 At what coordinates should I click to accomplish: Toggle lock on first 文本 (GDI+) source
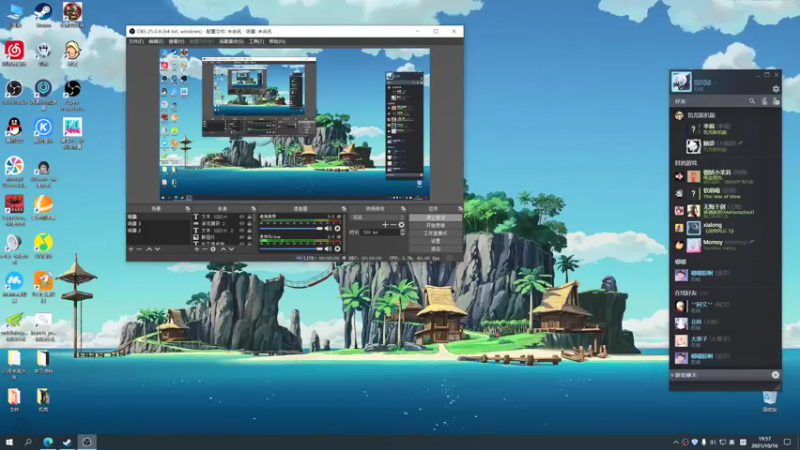[249, 217]
